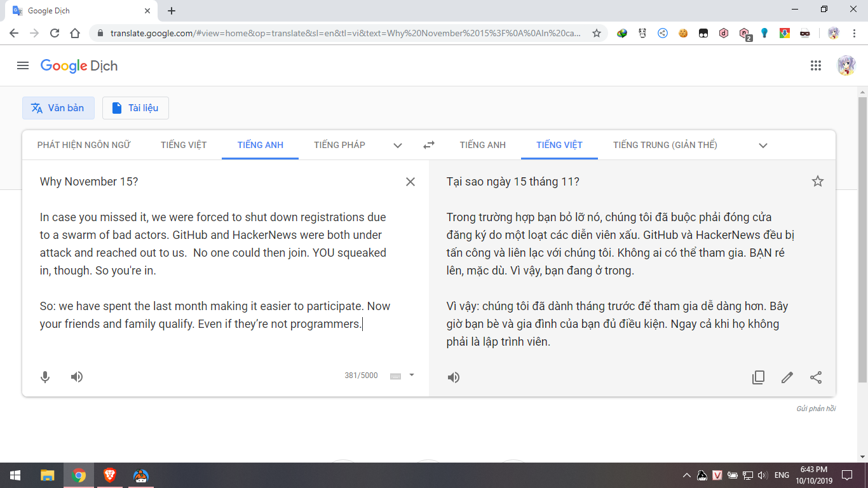Open the Chrome download arrow extension

[785, 33]
